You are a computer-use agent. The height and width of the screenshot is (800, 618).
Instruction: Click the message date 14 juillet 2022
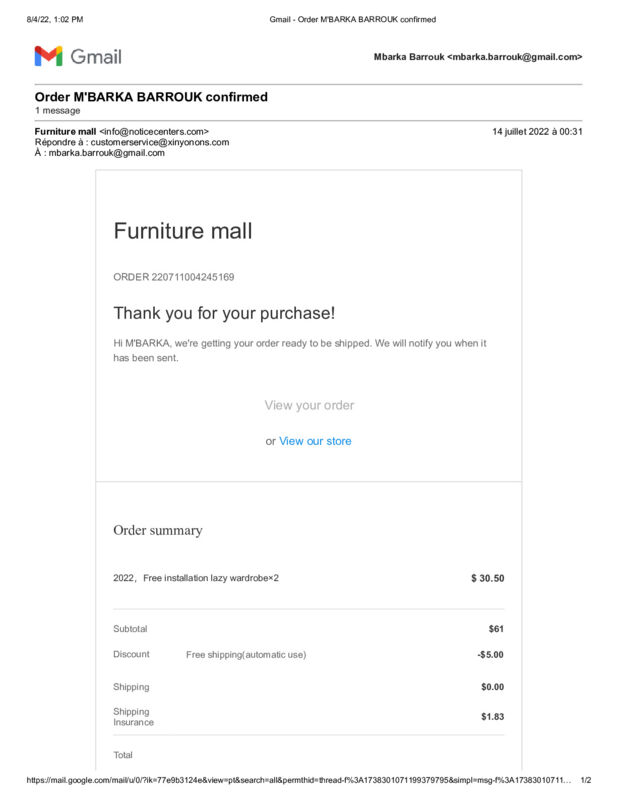pyautogui.click(x=521, y=132)
